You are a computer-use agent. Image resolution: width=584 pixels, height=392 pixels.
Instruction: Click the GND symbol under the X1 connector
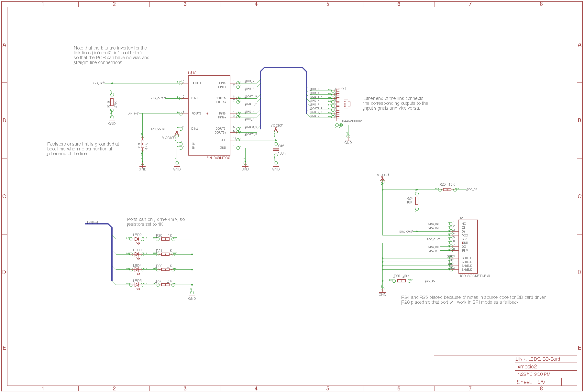coord(348,141)
